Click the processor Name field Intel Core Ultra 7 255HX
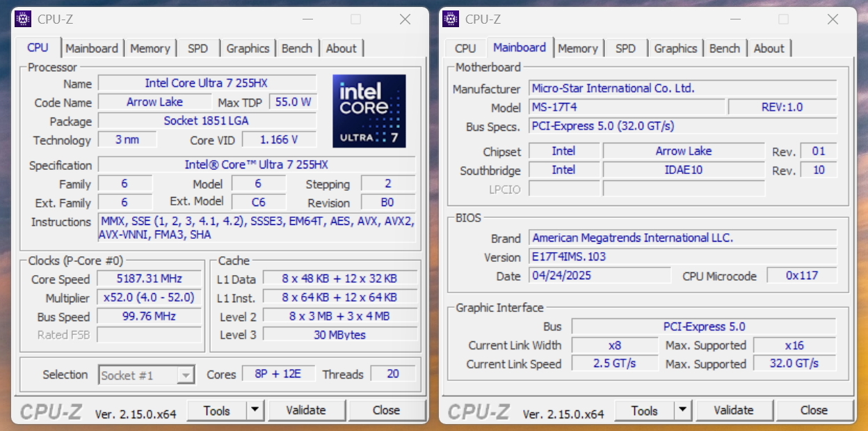 207,84
